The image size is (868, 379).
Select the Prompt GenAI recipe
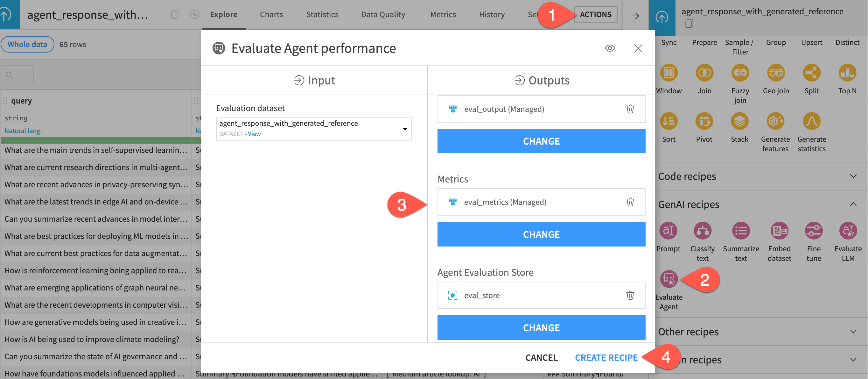coord(669,231)
